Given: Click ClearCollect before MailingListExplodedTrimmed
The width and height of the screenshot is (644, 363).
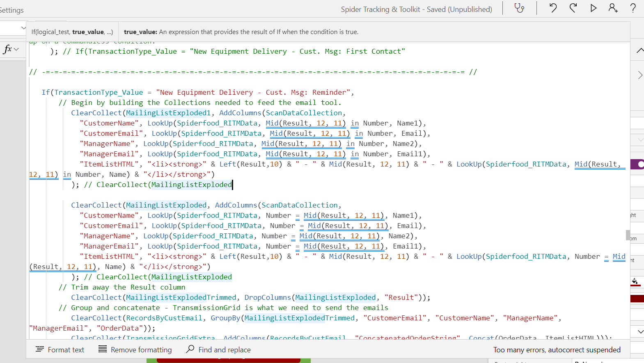Looking at the screenshot, I should click(96, 297).
